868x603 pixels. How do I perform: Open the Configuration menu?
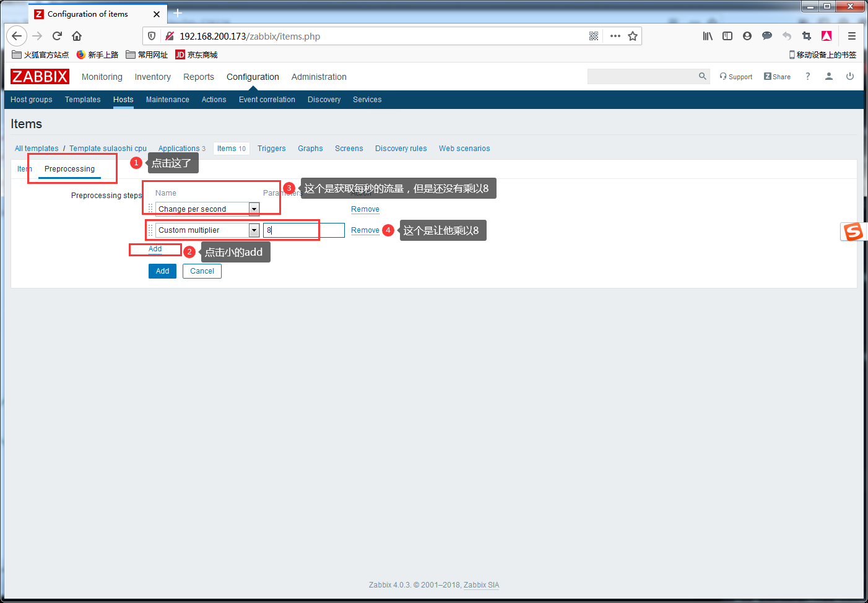253,77
